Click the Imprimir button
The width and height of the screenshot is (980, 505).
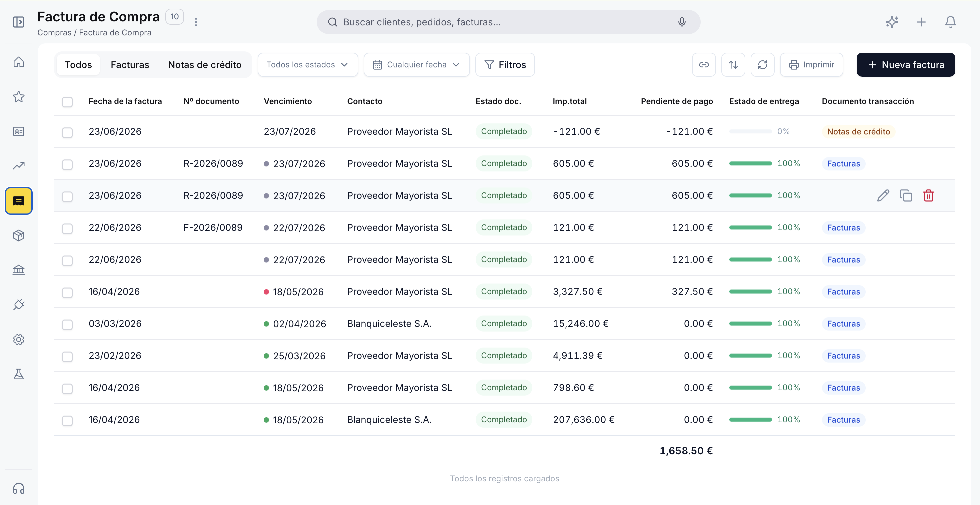[x=811, y=65]
